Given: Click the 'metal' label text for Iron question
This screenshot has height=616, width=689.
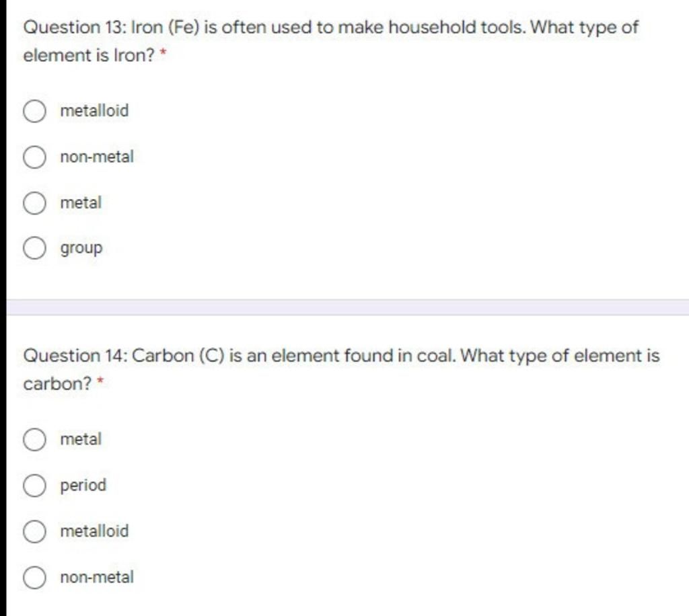Looking at the screenshot, I should (81, 203).
